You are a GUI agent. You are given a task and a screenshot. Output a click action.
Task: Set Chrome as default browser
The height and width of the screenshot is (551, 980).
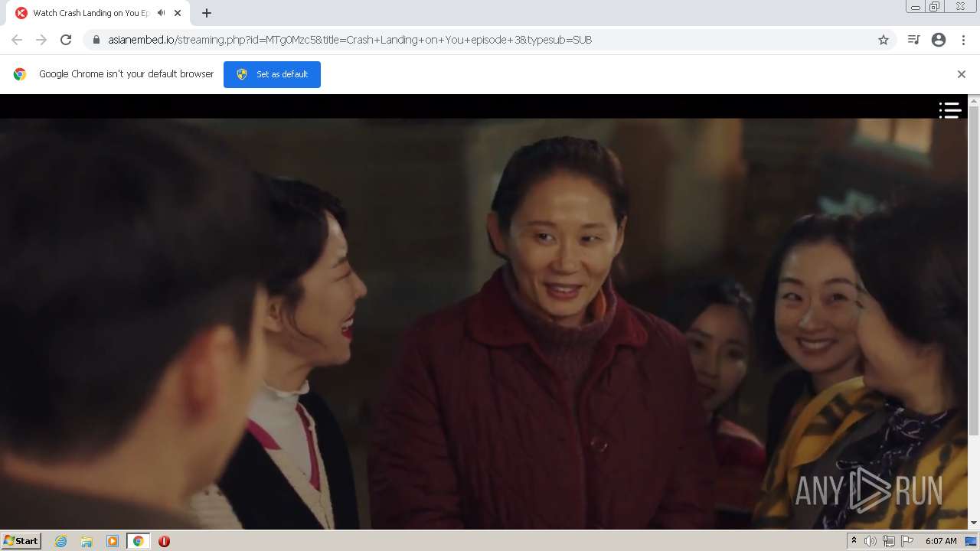[x=272, y=74]
